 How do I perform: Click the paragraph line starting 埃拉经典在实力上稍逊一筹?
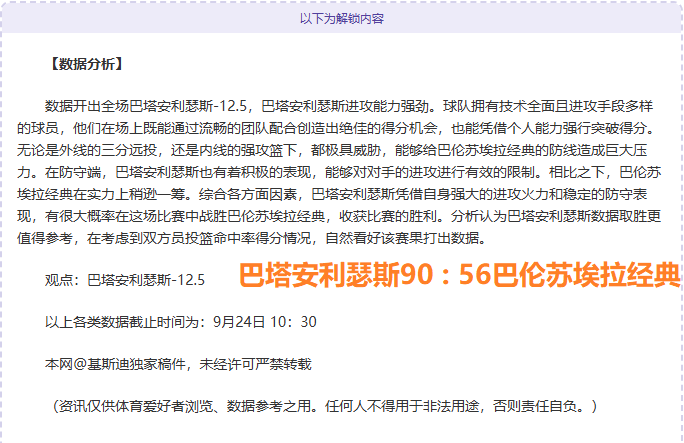click(x=332, y=194)
